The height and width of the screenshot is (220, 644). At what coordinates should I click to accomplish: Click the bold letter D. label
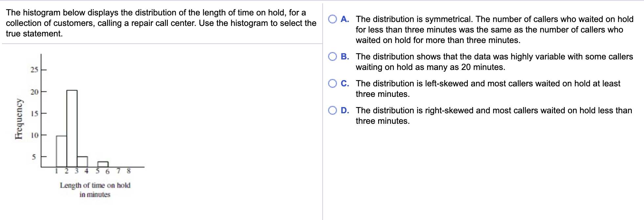coord(345,110)
